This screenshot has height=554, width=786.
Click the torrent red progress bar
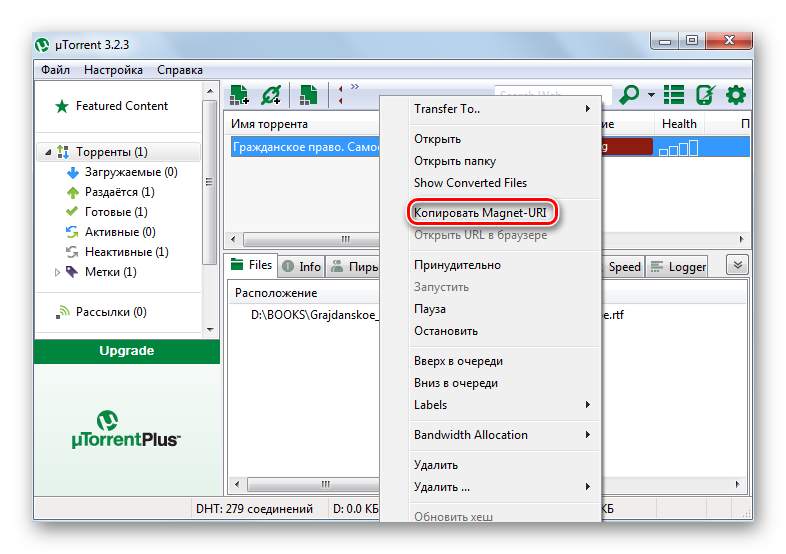click(627, 147)
